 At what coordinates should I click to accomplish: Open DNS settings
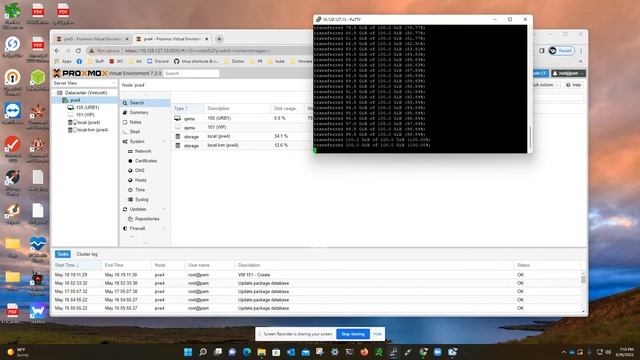[140, 170]
